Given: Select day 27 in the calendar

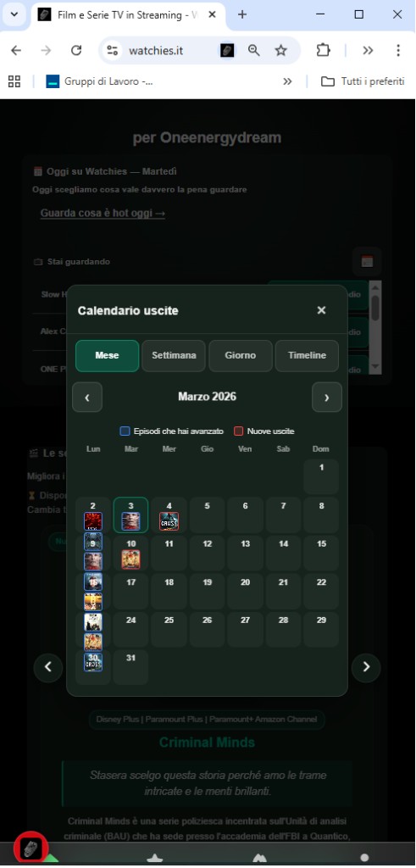Looking at the screenshot, I should [245, 630].
